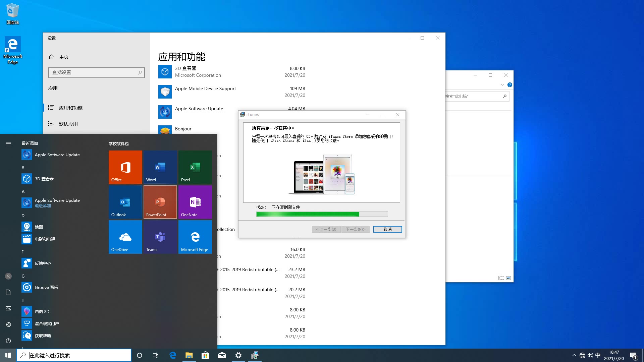The height and width of the screenshot is (362, 644).
Task: Select the 23.2 MB Redistributable entry
Action: pos(262,273)
